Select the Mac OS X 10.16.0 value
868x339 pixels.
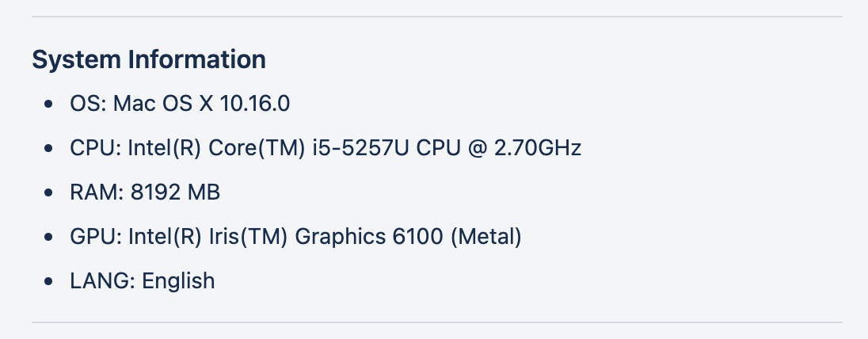point(208,104)
